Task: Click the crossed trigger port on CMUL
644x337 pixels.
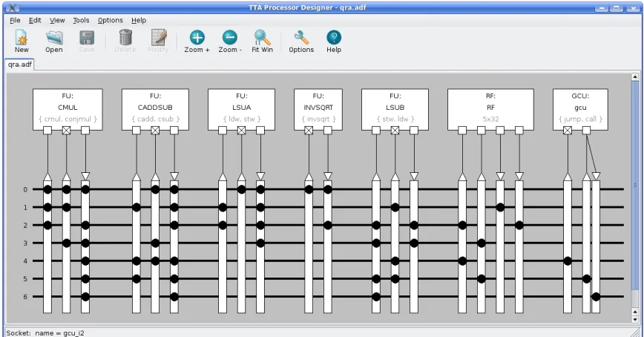Action: click(66, 131)
